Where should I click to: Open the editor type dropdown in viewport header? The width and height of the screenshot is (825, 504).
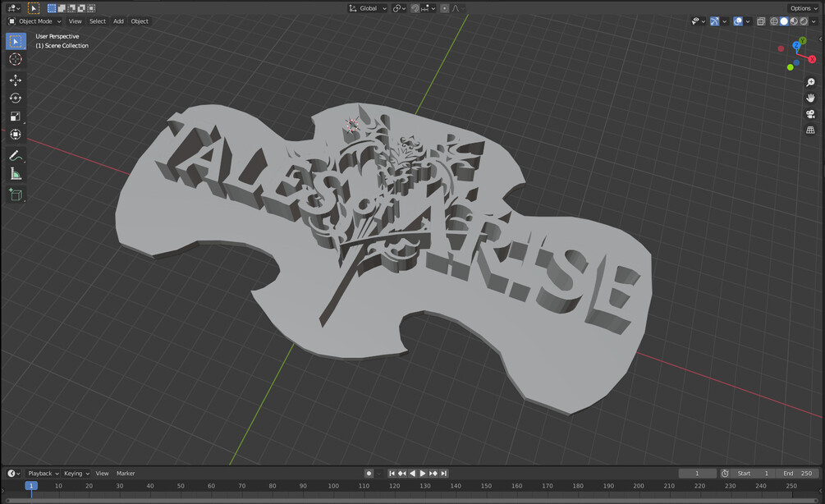pos(14,8)
